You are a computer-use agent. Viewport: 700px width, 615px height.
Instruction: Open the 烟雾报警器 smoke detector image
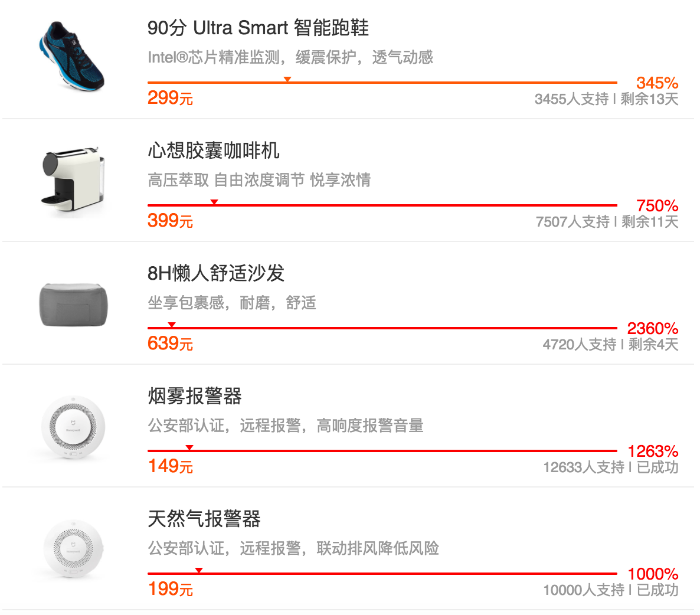[x=73, y=427]
